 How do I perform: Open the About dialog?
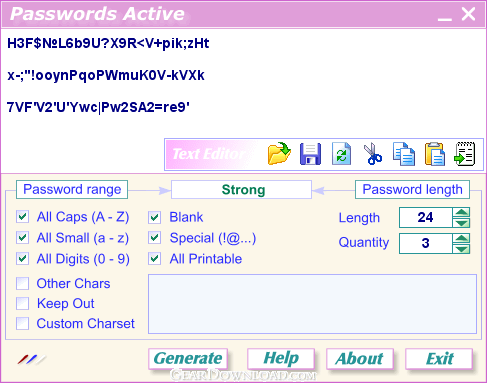pyautogui.click(x=360, y=359)
